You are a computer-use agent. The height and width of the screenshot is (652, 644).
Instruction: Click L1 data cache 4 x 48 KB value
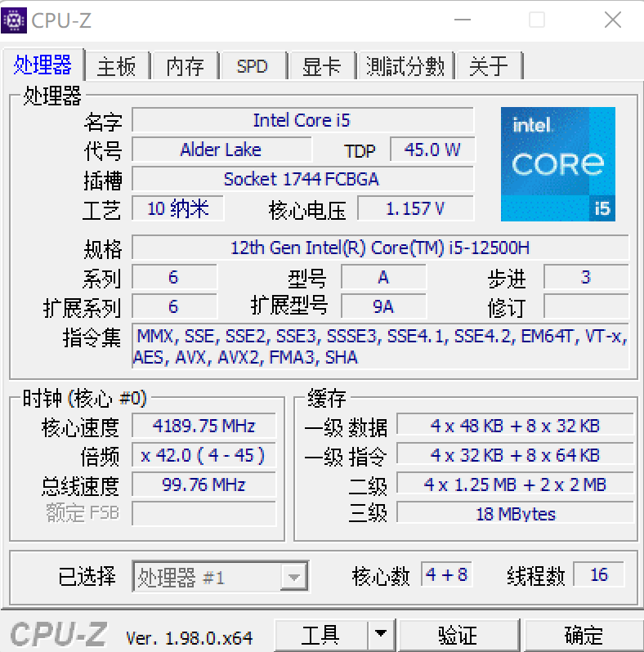click(x=515, y=426)
